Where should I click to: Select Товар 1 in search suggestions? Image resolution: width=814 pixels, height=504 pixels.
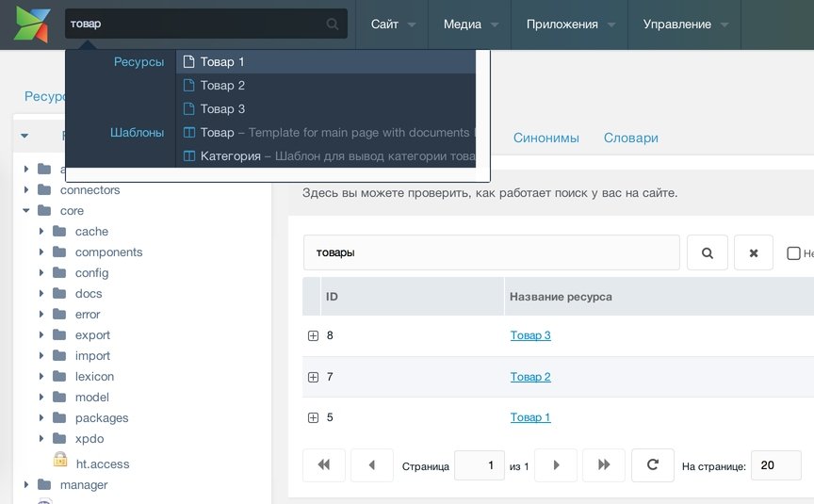[x=326, y=62]
